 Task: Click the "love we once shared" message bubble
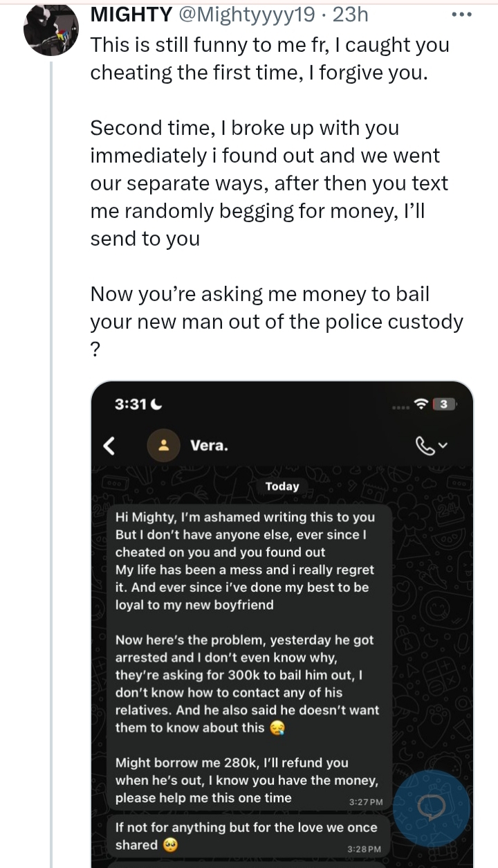click(x=246, y=836)
